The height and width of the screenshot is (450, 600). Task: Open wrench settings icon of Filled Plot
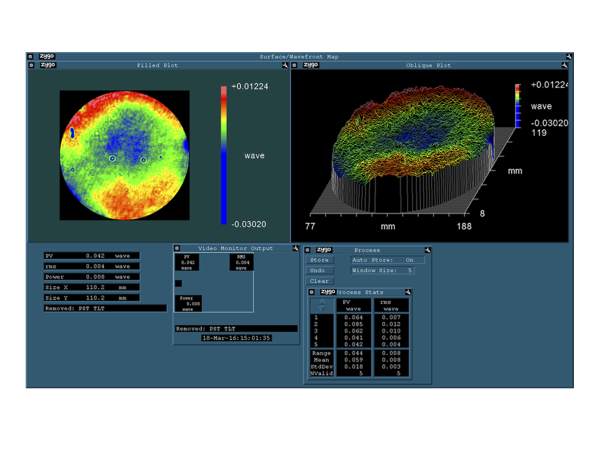tap(284, 65)
